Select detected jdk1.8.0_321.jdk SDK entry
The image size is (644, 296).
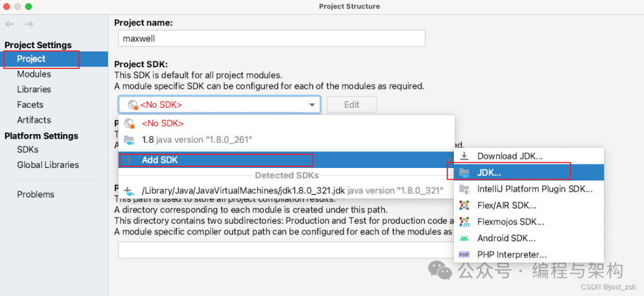[286, 190]
